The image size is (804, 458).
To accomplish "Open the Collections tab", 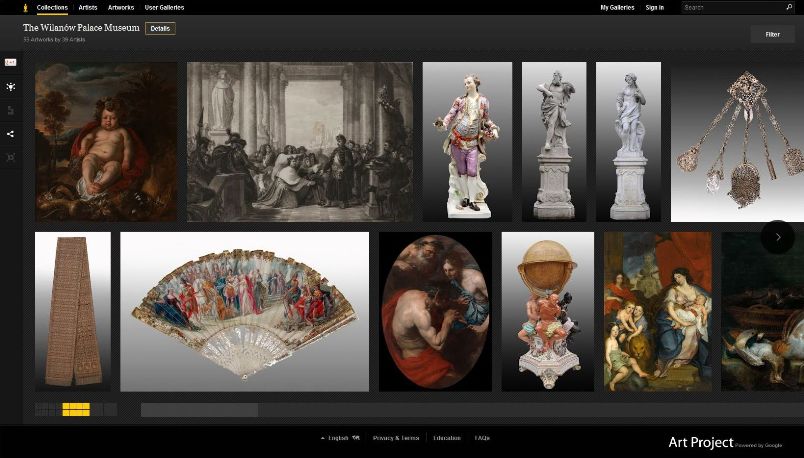I will (x=52, y=7).
